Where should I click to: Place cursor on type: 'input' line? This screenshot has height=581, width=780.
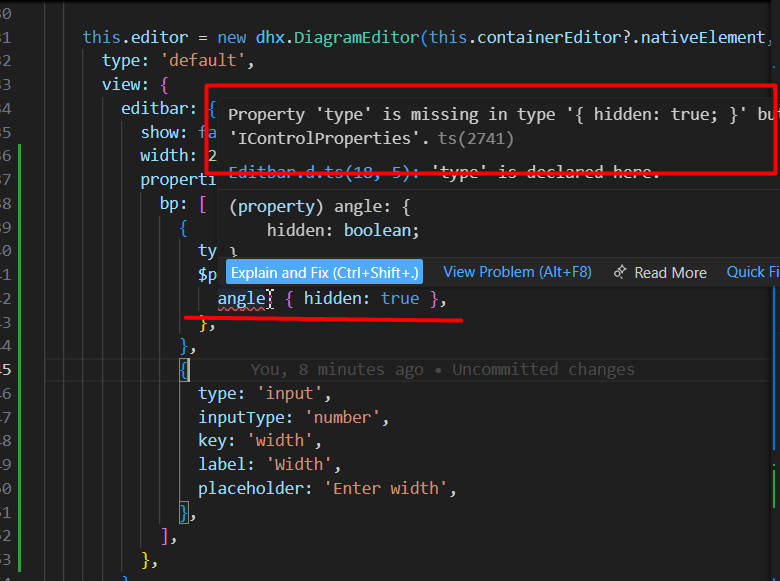(x=263, y=394)
